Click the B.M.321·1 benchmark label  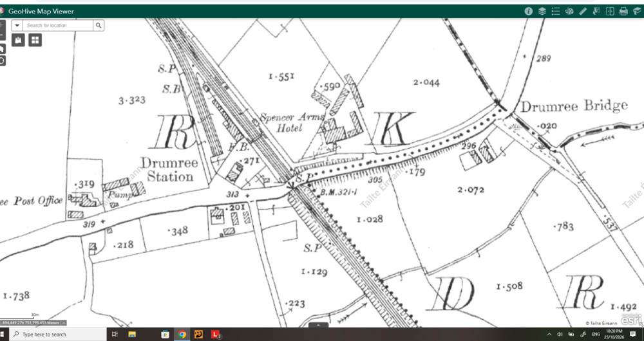pos(339,191)
